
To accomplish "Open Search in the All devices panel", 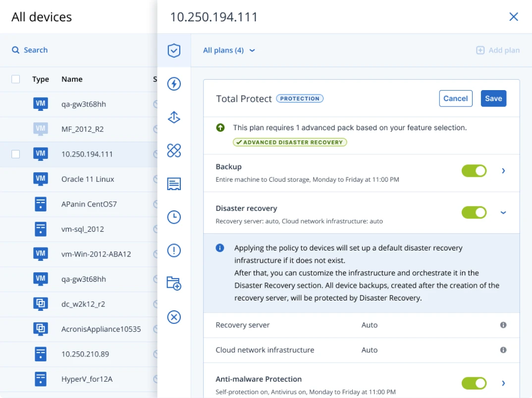I will coord(29,50).
